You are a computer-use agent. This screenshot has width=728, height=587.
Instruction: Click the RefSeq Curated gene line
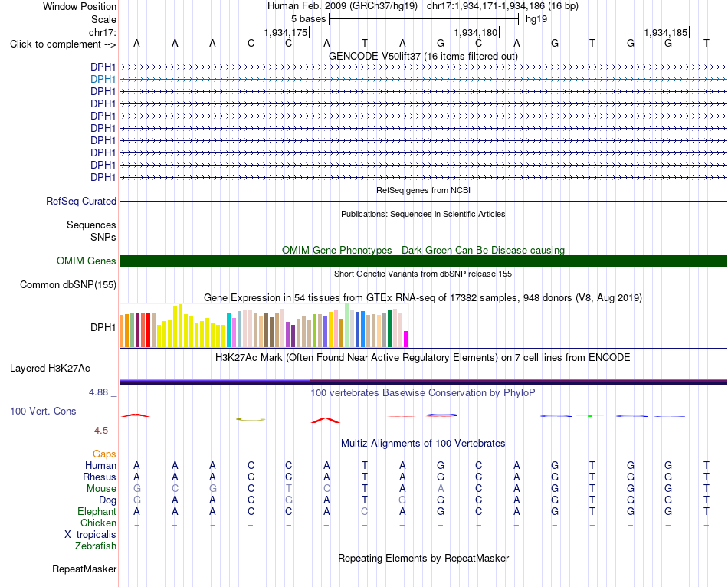pos(423,201)
